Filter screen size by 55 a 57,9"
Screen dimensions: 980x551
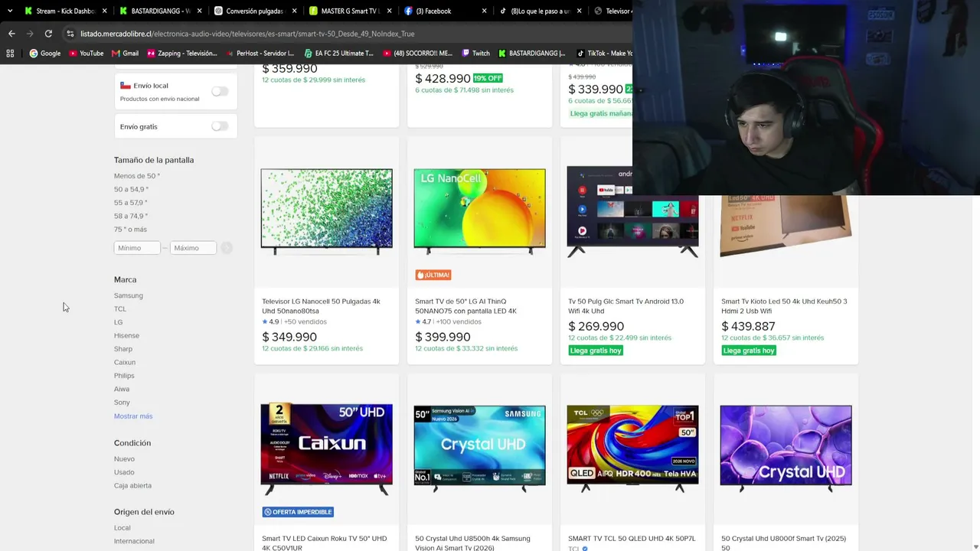[131, 203]
